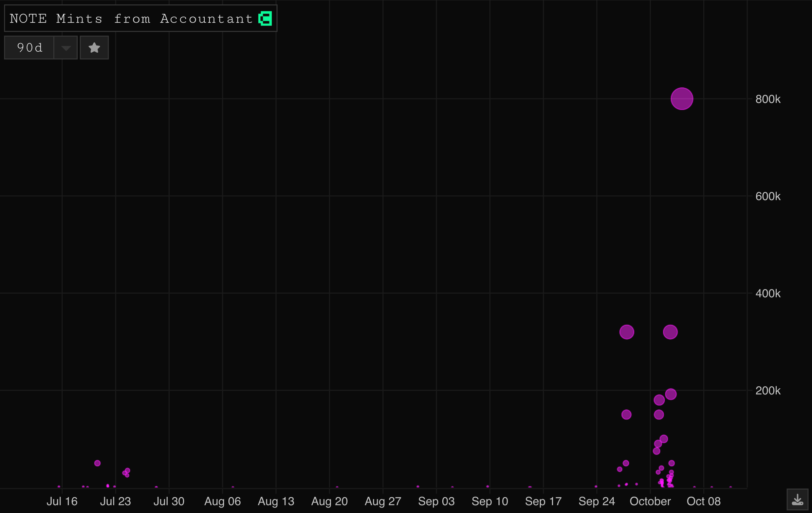Viewport: 812px width, 513px height.
Task: Click the green logo icon beside the title
Action: [x=265, y=19]
